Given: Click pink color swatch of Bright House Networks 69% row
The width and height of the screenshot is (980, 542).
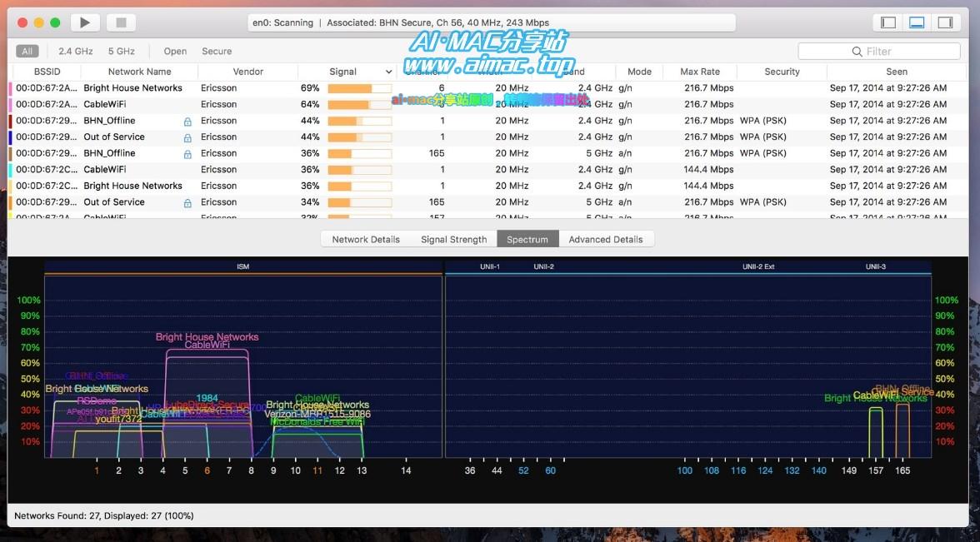Looking at the screenshot, I should coord(10,88).
